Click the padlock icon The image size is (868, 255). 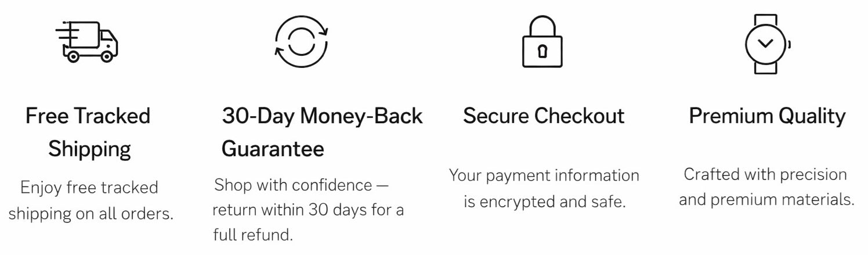pos(542,42)
